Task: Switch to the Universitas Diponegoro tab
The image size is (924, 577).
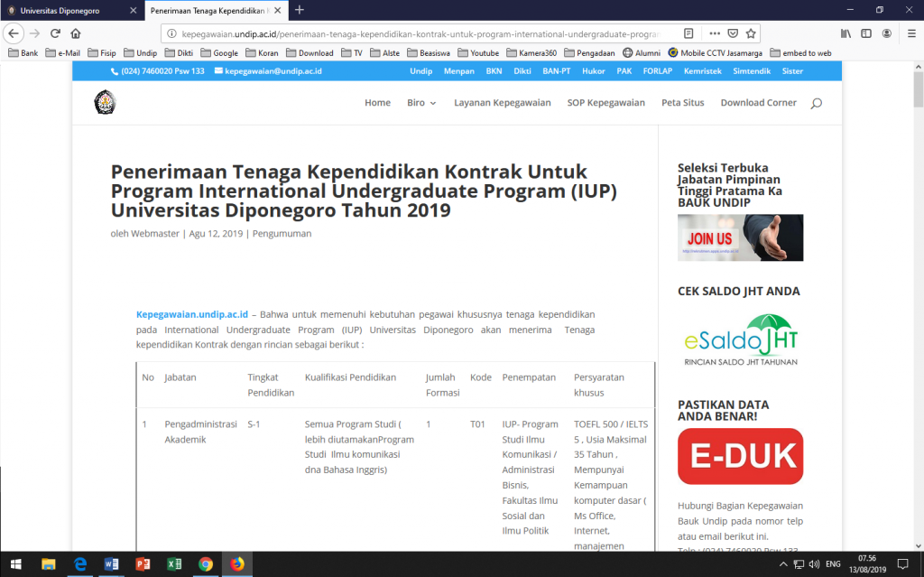Action: point(60,10)
